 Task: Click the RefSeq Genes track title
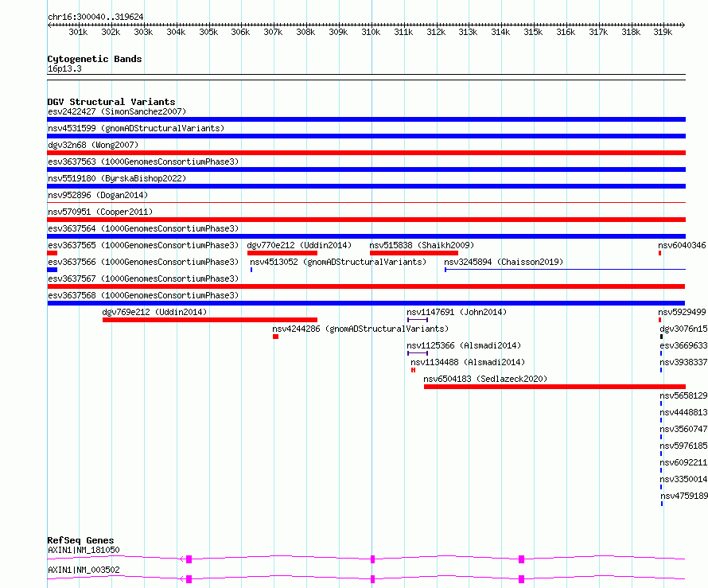[80, 540]
